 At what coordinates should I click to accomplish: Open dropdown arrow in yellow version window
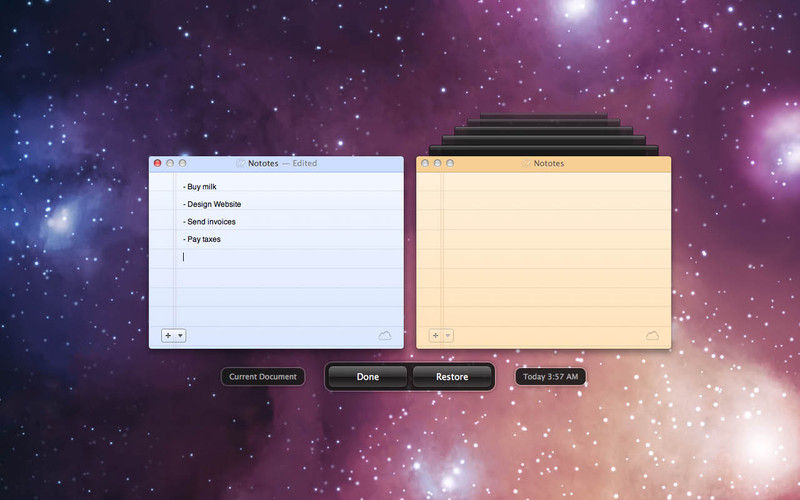tap(448, 336)
